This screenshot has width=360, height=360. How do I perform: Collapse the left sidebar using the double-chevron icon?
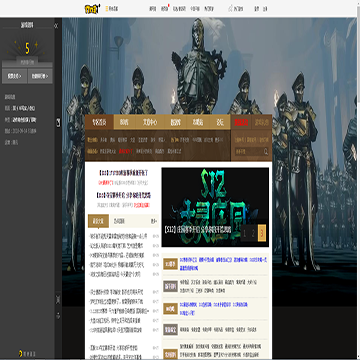56,25
